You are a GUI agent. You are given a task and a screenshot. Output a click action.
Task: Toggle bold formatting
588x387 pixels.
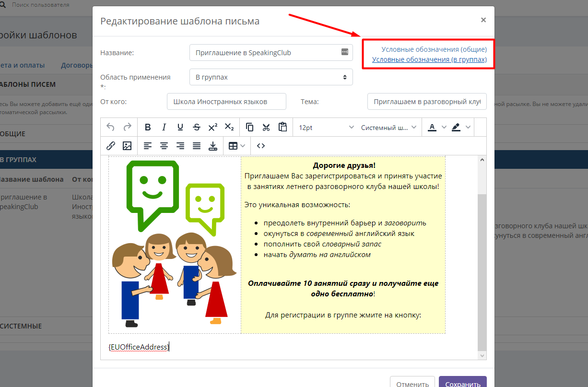[x=148, y=127]
